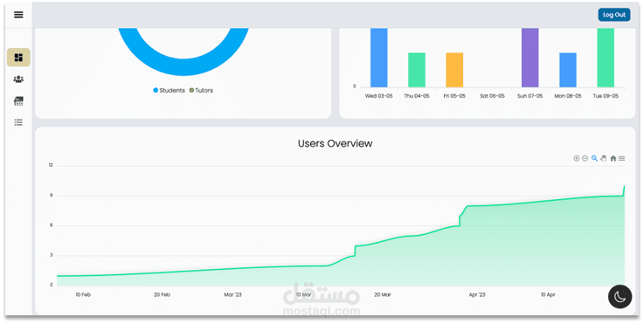Screen dimensions: 644x324
Task: Click the Apr '23 axis label
Action: click(x=477, y=295)
